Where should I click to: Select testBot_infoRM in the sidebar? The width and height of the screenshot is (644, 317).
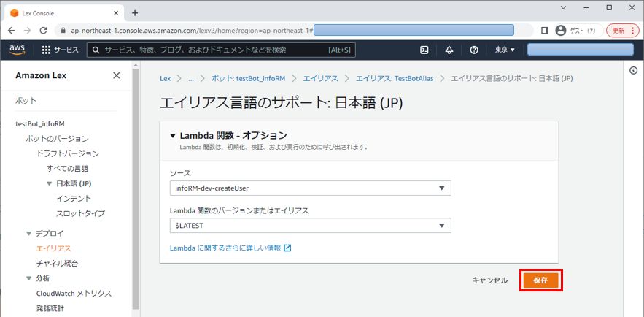point(40,123)
